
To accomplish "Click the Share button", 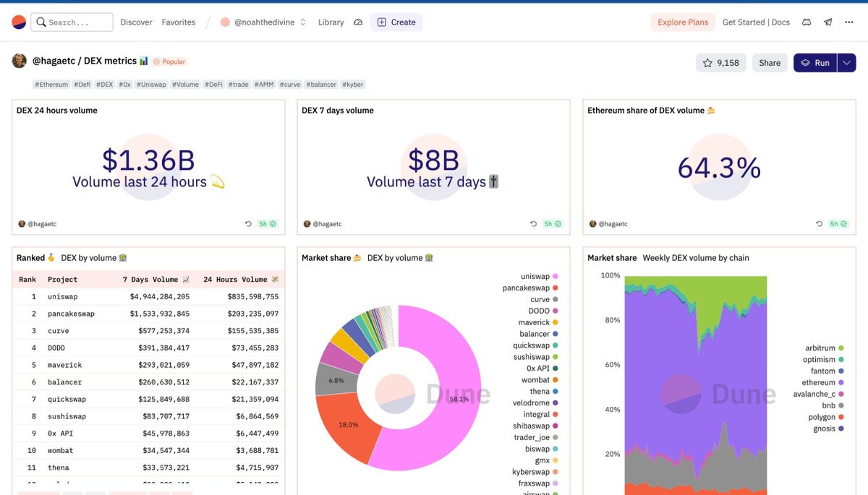I will [x=770, y=63].
